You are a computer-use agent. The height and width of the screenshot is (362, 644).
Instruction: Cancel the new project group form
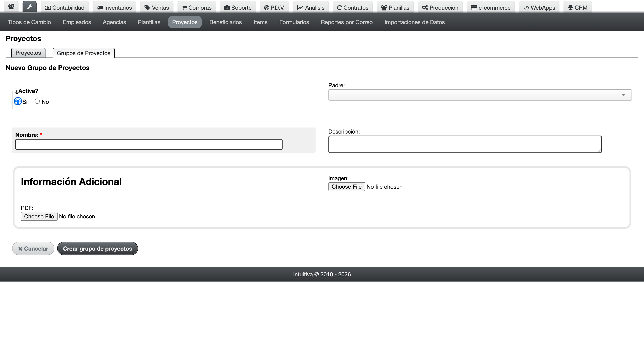[33, 248]
